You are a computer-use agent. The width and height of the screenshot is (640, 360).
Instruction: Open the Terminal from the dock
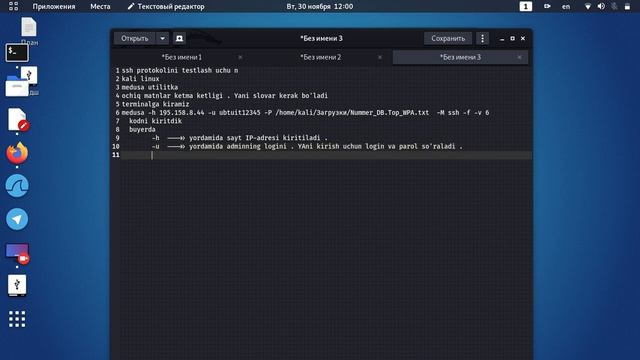click(x=17, y=53)
